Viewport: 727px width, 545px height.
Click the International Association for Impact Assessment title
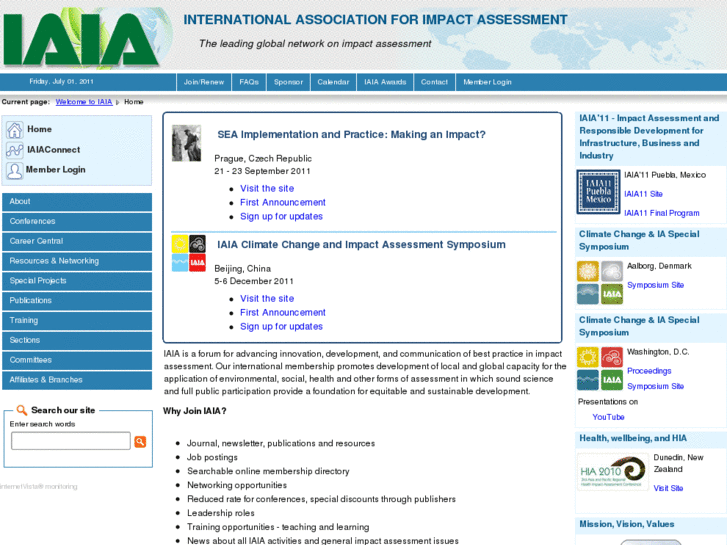click(375, 19)
